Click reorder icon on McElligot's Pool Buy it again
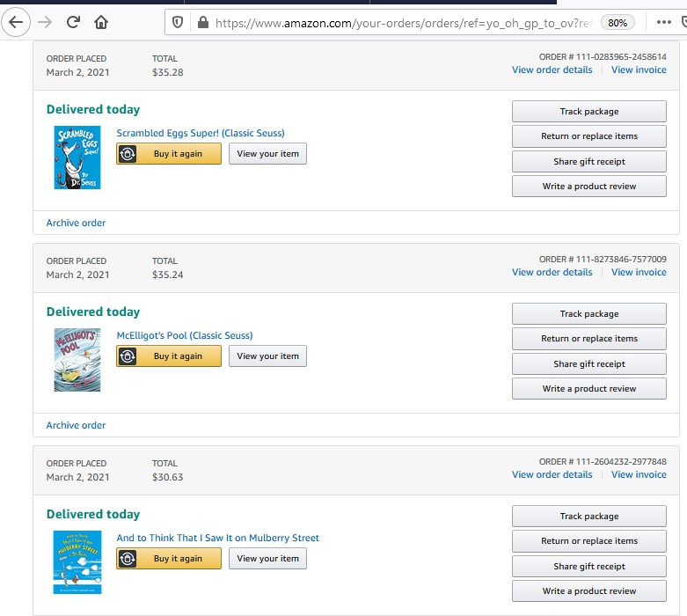Screen dimensions: 687x616 [128, 356]
